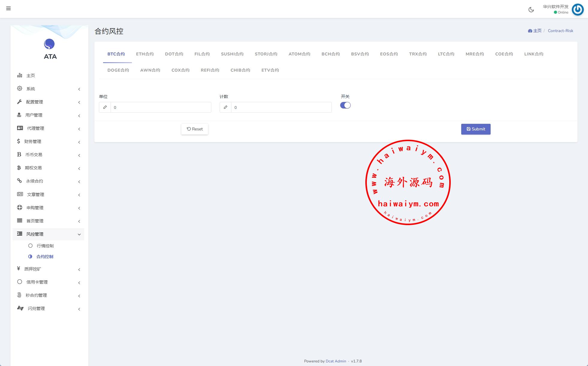Select 合约控制 submenu item
This screenshot has height=366, width=588.
click(x=45, y=257)
